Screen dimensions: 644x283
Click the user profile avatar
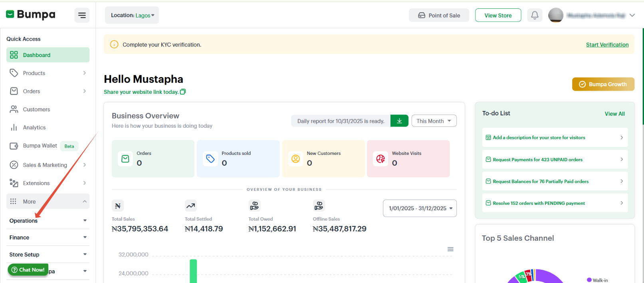coord(556,15)
